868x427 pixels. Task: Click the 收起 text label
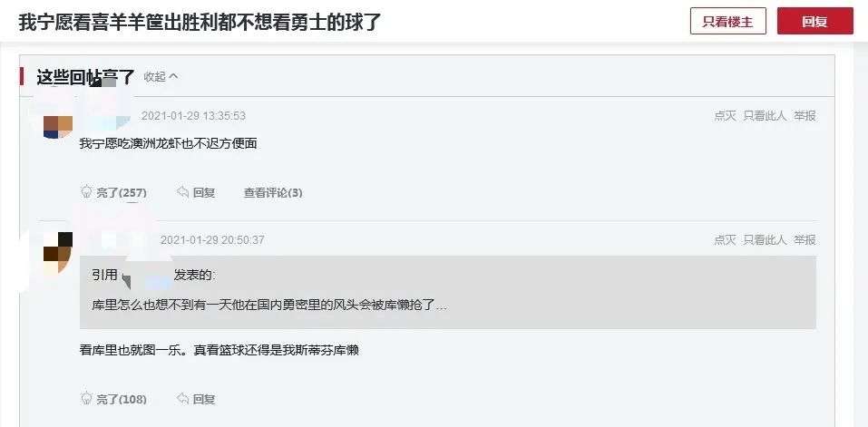pyautogui.click(x=154, y=77)
